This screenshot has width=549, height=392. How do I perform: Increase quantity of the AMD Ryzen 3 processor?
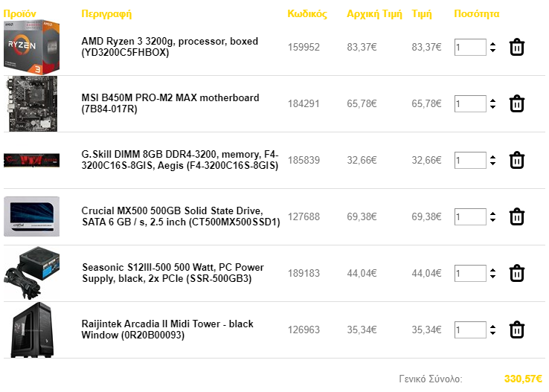point(492,44)
